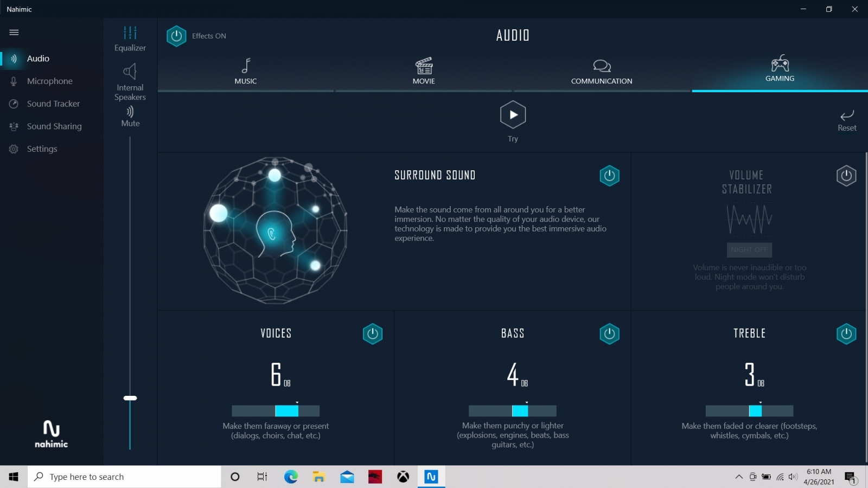
Task: Adjust the Bass level slider
Action: [x=513, y=410]
